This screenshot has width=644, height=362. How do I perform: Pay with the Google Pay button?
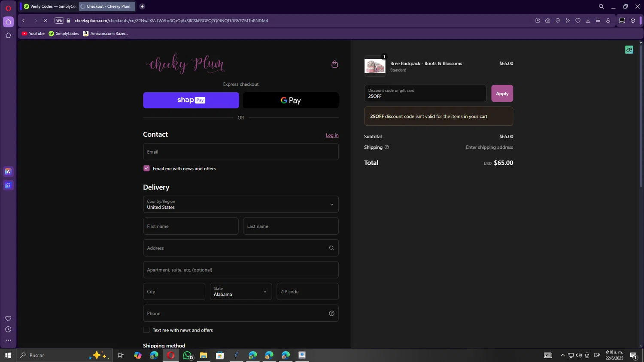pos(291,100)
